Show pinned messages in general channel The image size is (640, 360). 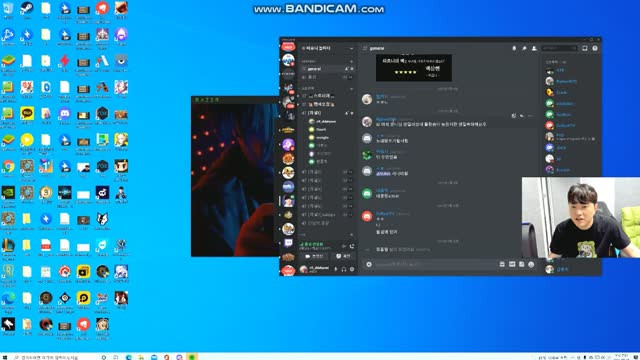[x=524, y=48]
